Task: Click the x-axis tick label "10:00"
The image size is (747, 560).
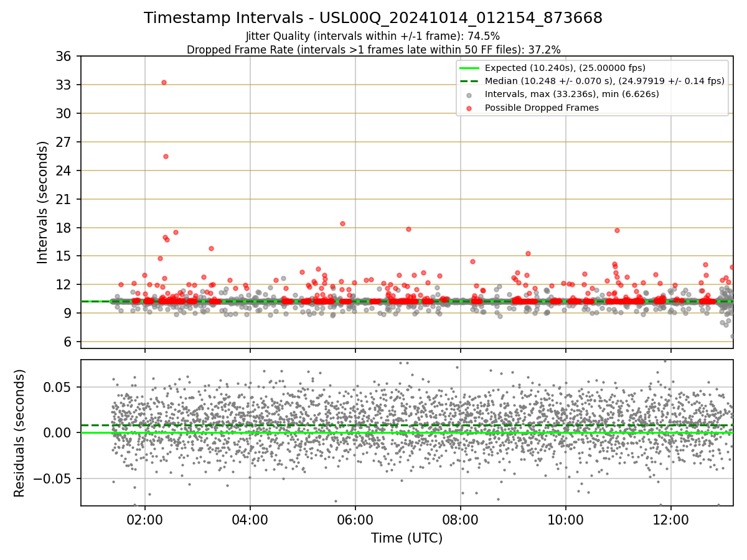Action: click(x=566, y=520)
